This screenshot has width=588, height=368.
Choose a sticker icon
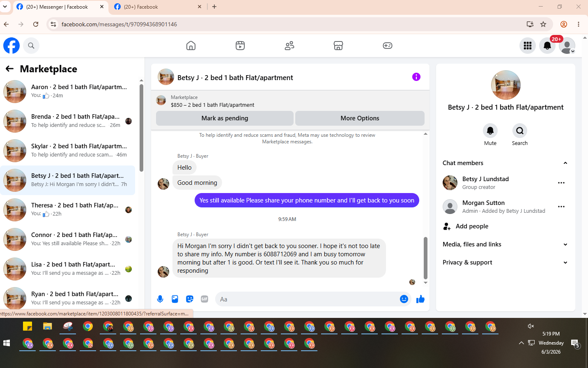click(x=190, y=299)
